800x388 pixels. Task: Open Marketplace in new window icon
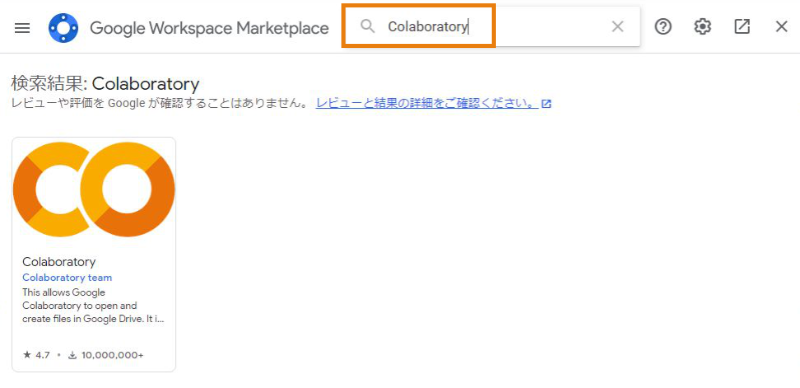[x=742, y=27]
